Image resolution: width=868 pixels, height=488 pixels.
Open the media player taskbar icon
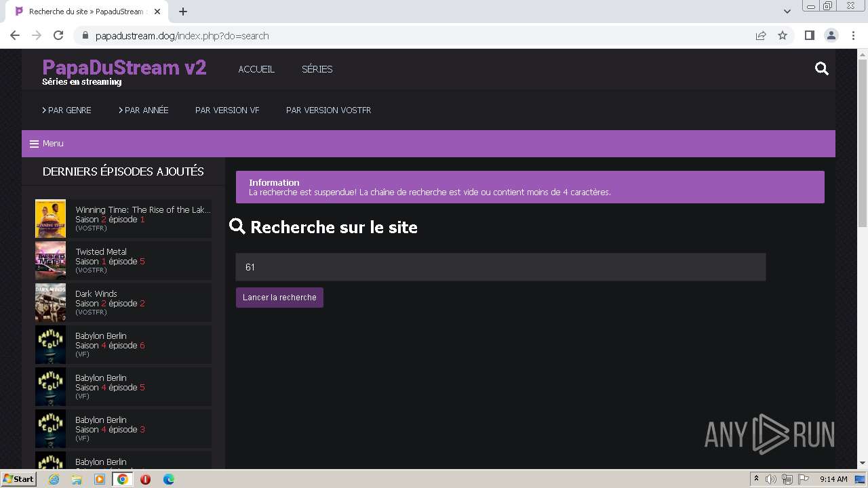click(100, 479)
